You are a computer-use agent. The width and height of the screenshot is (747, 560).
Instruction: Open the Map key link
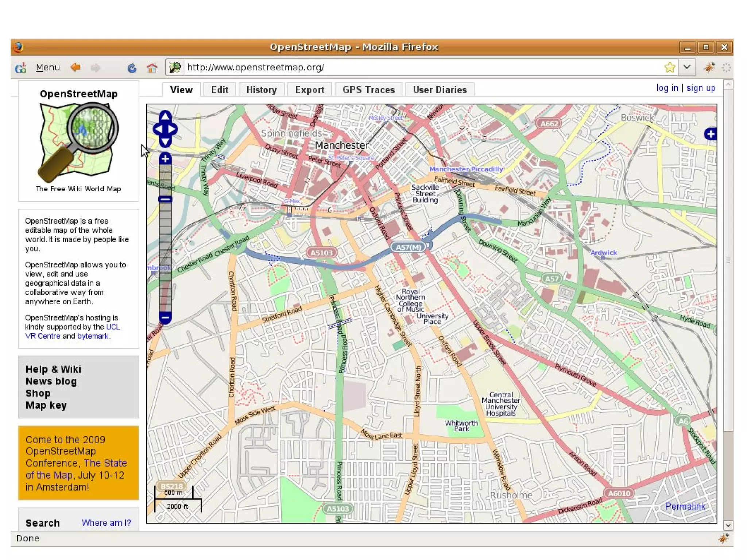click(46, 405)
